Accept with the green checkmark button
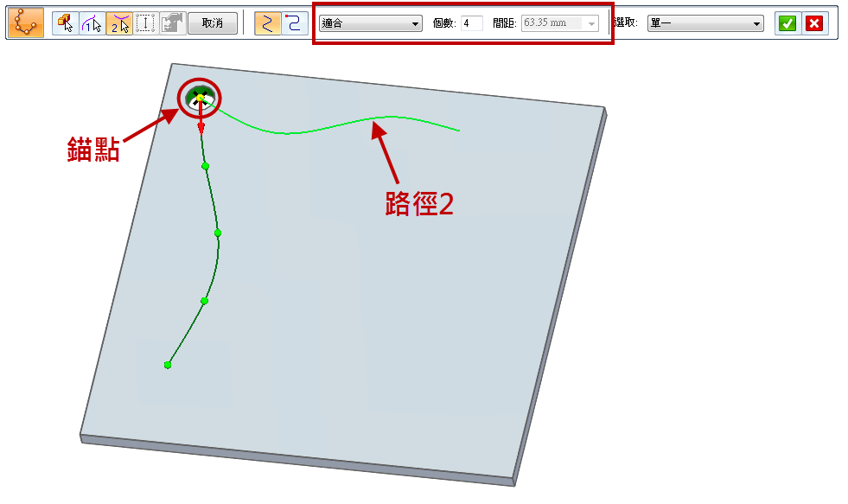Image resolution: width=848 pixels, height=504 pixels. (787, 23)
